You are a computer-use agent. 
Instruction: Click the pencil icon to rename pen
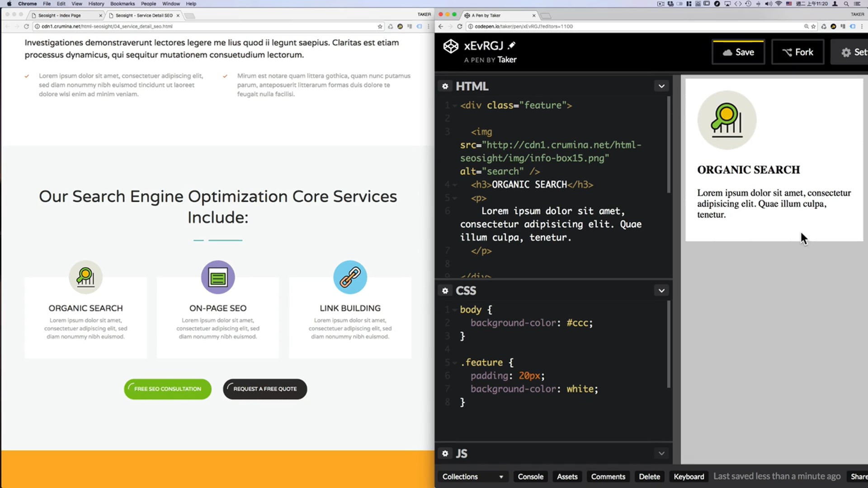512,45
